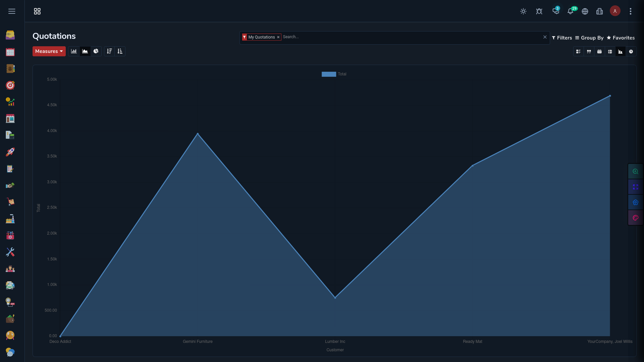Open the Time Off clock app
644x362 pixels.
tap(10, 302)
